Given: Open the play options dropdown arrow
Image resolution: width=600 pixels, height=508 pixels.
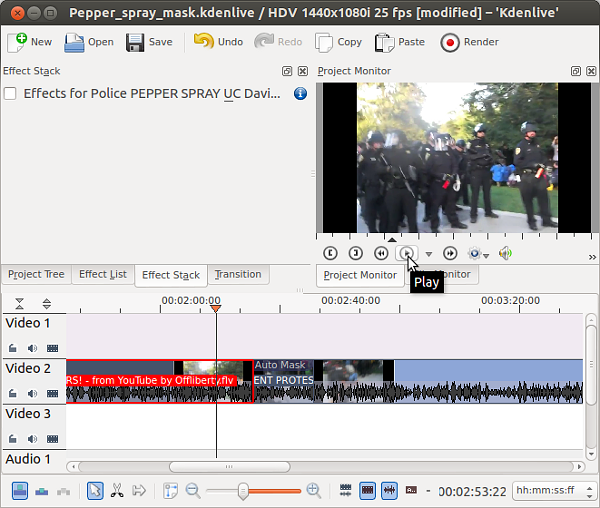Looking at the screenshot, I should click(x=429, y=255).
